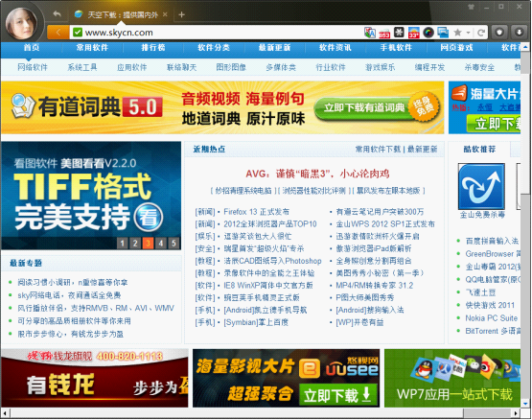Select the 图形图像 category link
The height and width of the screenshot is (420, 532).
[x=231, y=67]
